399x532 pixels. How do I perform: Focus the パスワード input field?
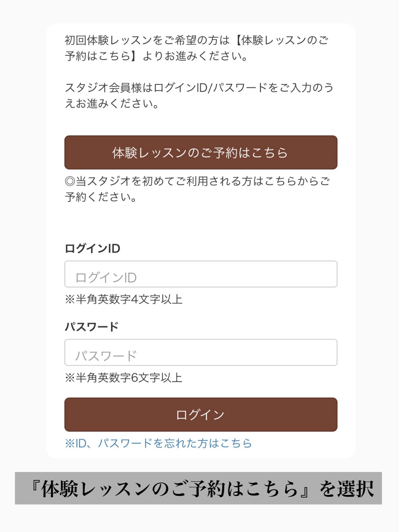pyautogui.click(x=201, y=352)
